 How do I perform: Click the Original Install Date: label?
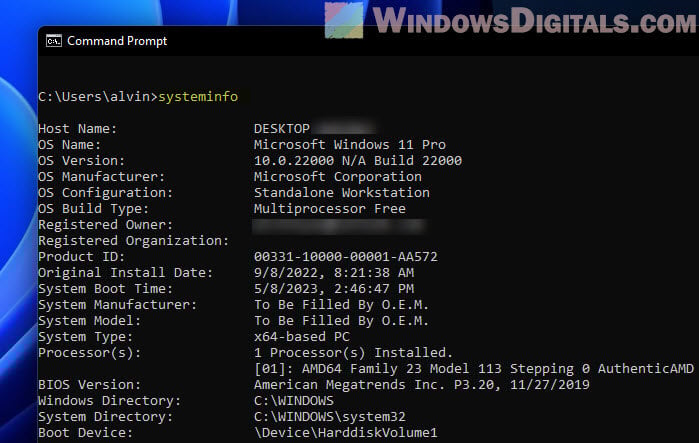[x=126, y=273]
